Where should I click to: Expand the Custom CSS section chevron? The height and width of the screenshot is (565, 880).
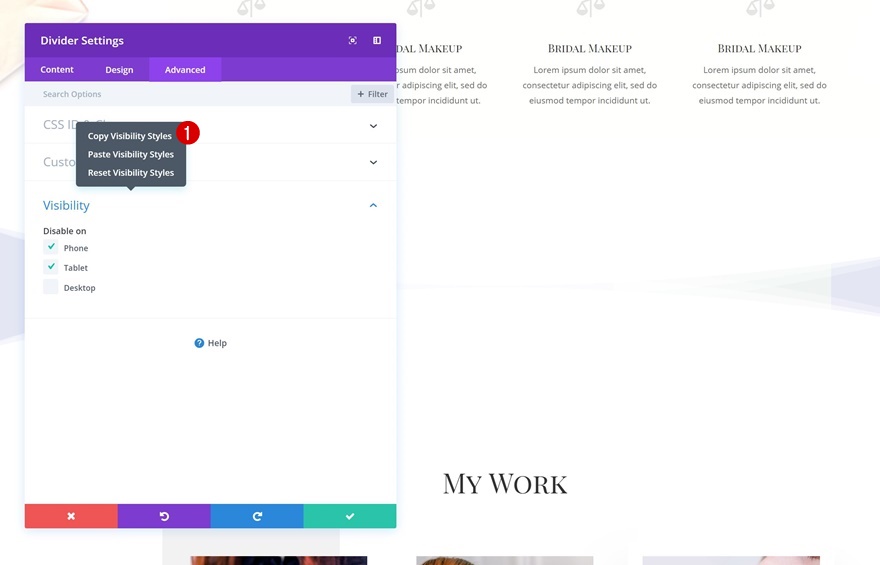[373, 162]
